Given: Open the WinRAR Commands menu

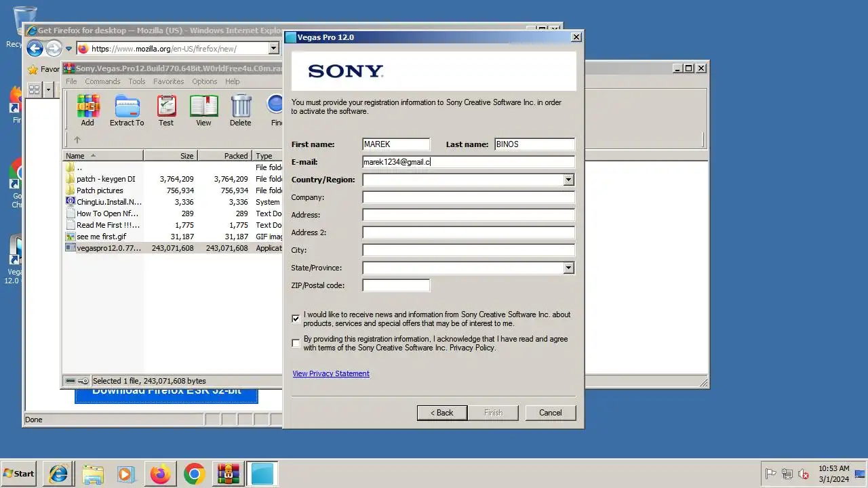Looking at the screenshot, I should coord(102,81).
